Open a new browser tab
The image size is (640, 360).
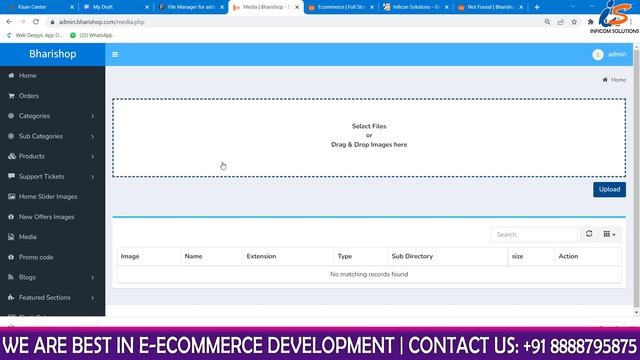pyautogui.click(x=537, y=7)
